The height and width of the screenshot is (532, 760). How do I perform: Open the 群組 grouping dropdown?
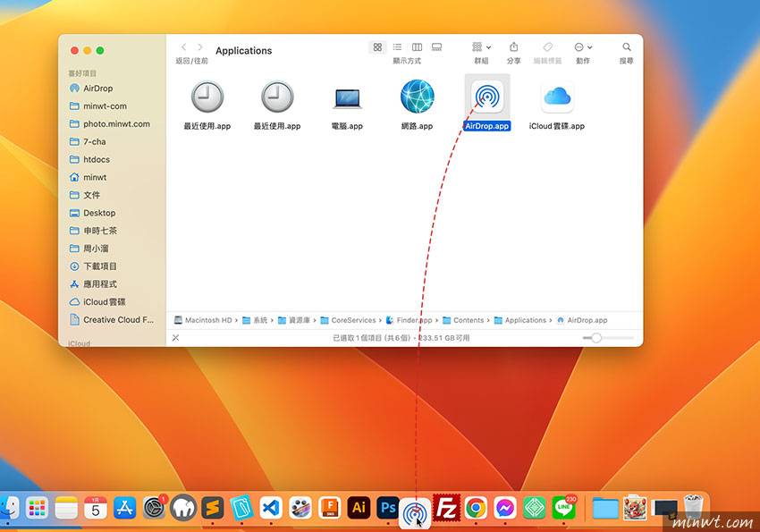pos(481,46)
